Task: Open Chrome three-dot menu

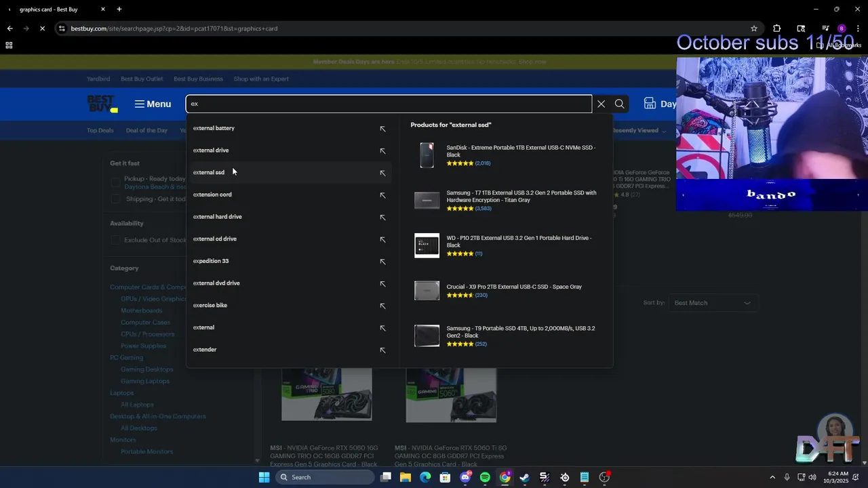Action: 858,28
